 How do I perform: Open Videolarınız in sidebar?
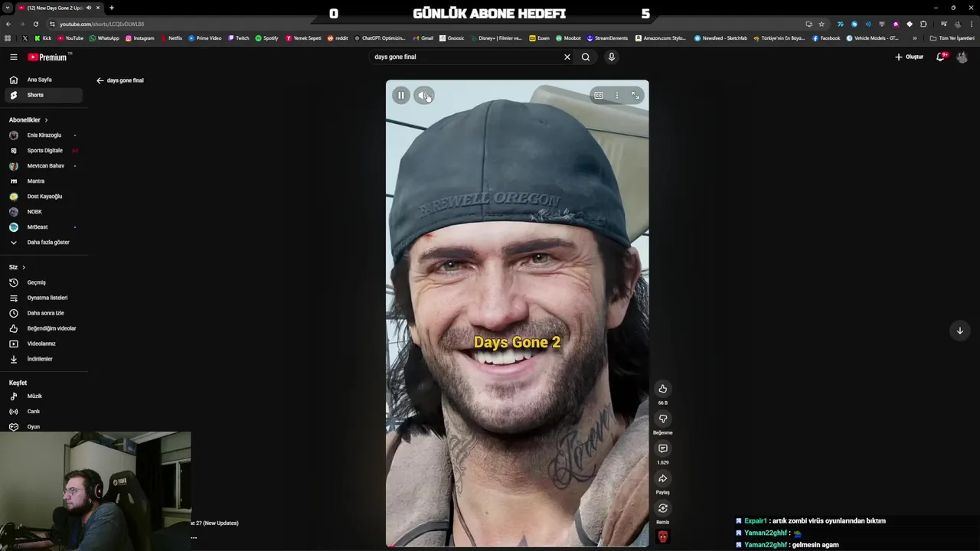click(42, 344)
